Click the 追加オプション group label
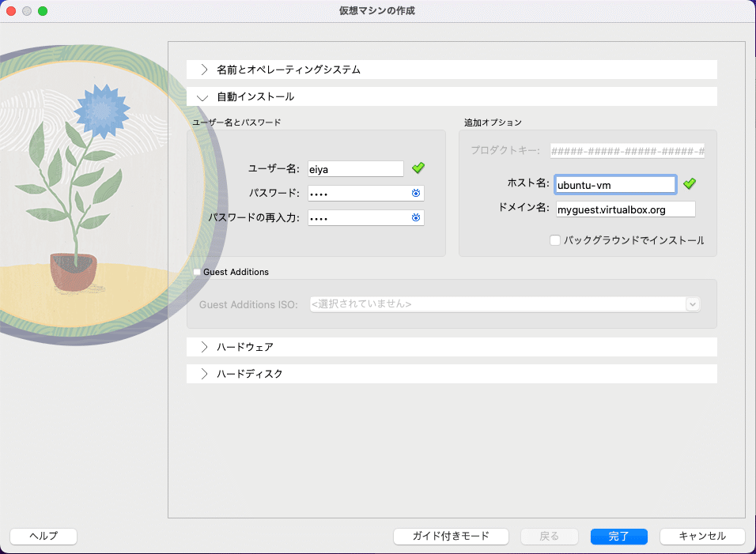The height and width of the screenshot is (554, 756). click(493, 122)
